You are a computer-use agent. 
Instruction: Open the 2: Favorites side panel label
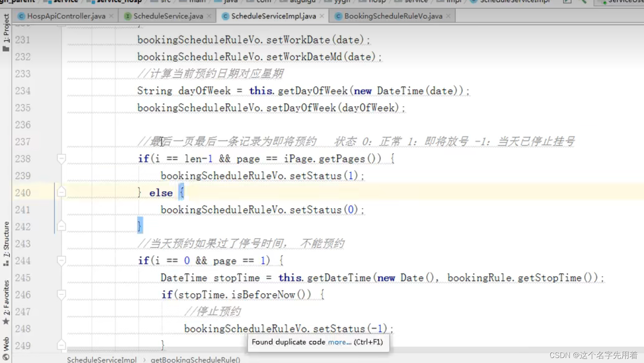[x=6, y=298]
